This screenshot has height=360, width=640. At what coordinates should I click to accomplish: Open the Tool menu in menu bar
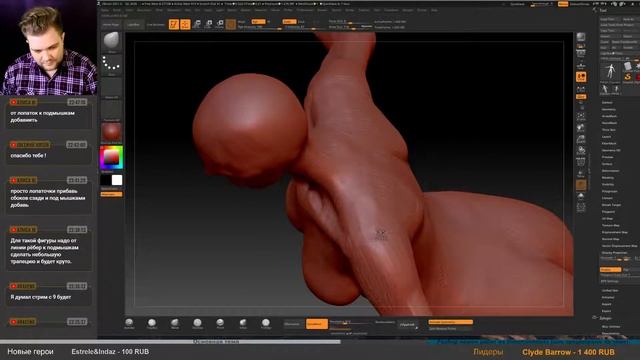[x=377, y=10]
